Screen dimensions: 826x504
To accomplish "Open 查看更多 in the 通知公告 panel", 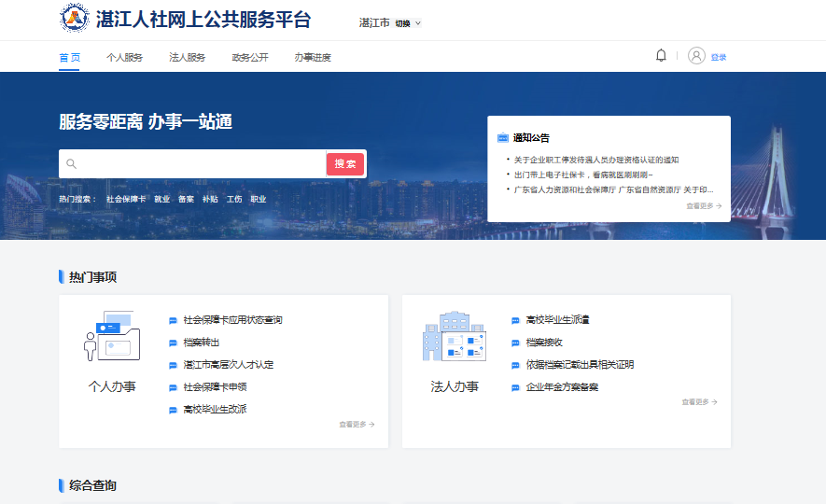I will pos(704,206).
